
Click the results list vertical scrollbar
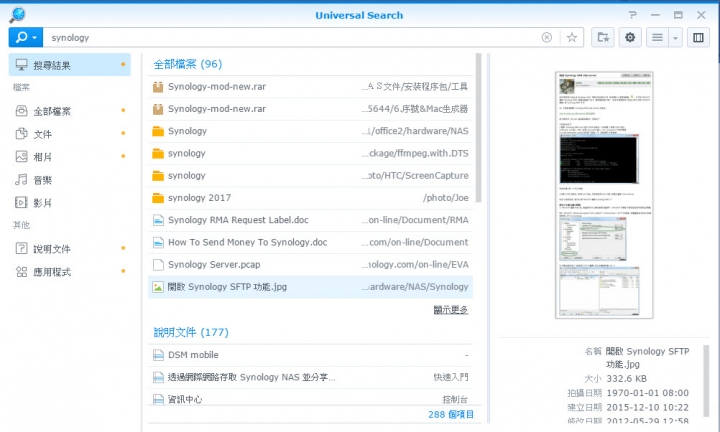pos(478,128)
